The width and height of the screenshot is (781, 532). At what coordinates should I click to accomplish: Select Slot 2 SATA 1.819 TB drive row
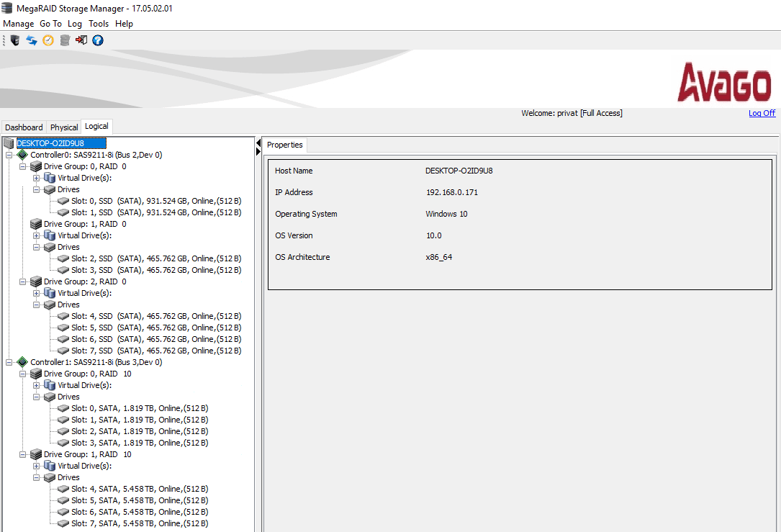(x=140, y=431)
